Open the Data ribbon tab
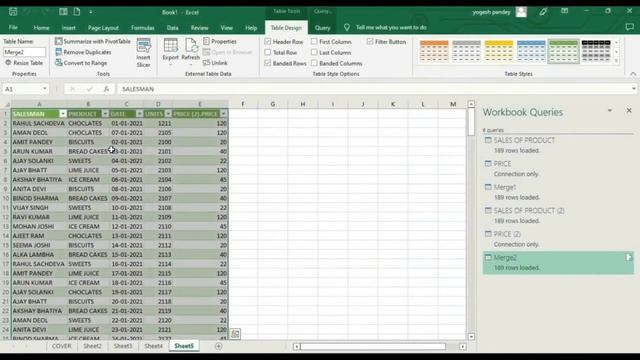 tap(172, 28)
